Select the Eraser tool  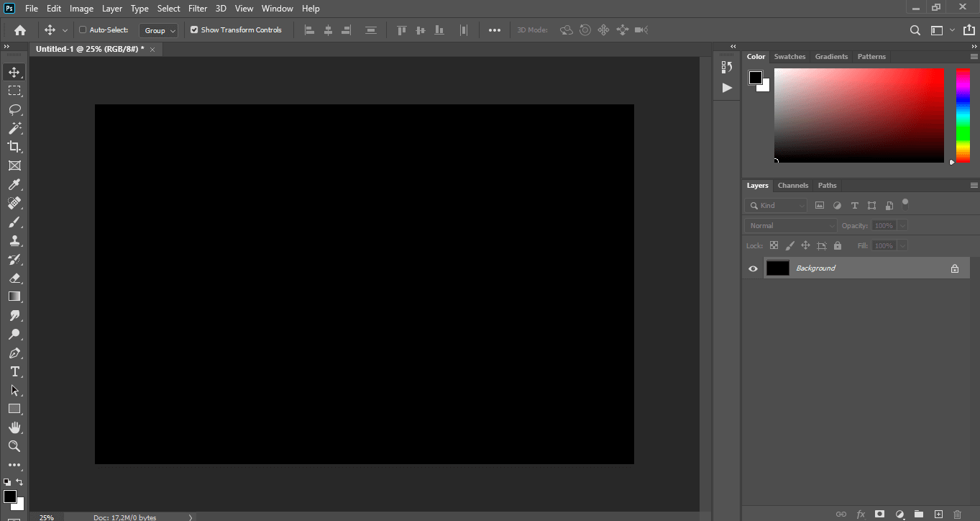tap(14, 278)
